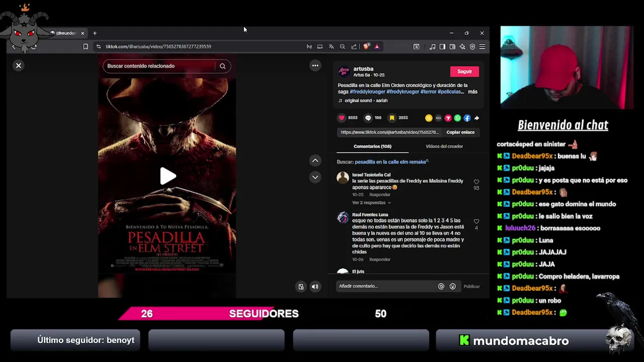This screenshot has width=644, height=362.
Task: Click Israel Tasintuña Cal commenter name
Action: tap(371, 175)
